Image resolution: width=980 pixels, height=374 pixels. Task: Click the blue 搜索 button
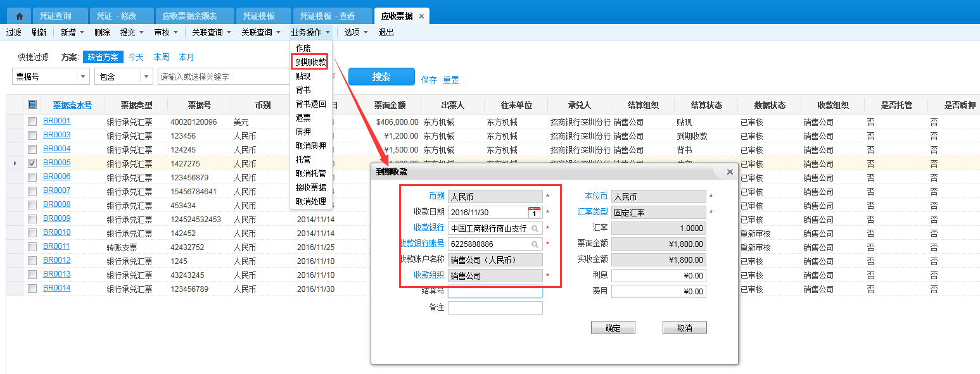tap(381, 77)
